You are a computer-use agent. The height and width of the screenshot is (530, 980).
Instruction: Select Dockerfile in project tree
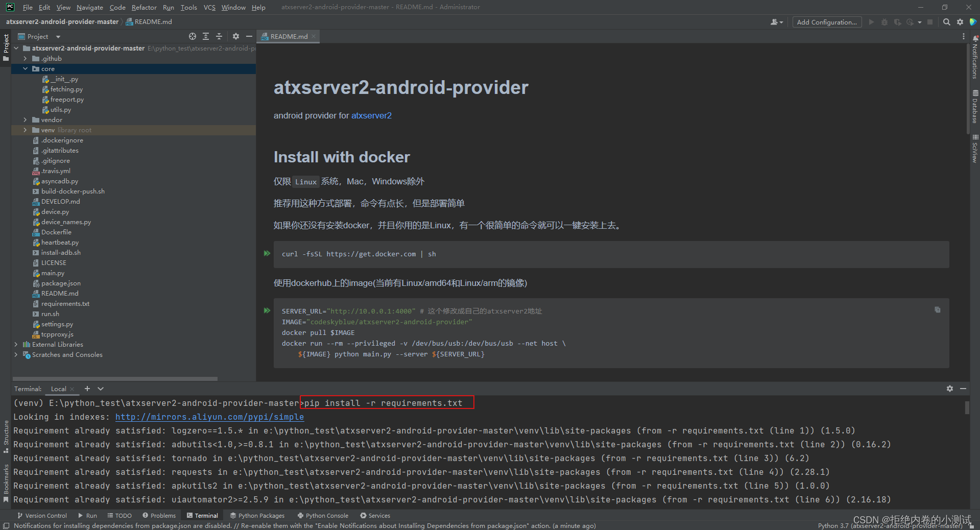[56, 232]
